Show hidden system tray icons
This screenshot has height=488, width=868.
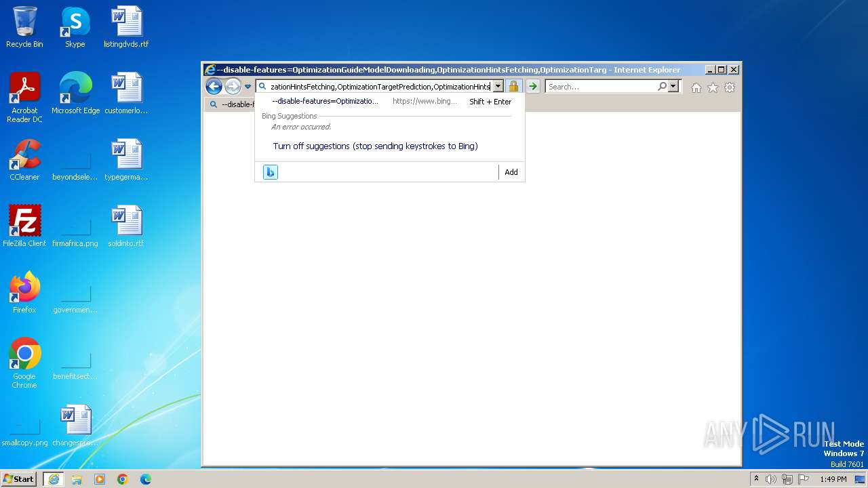click(757, 479)
